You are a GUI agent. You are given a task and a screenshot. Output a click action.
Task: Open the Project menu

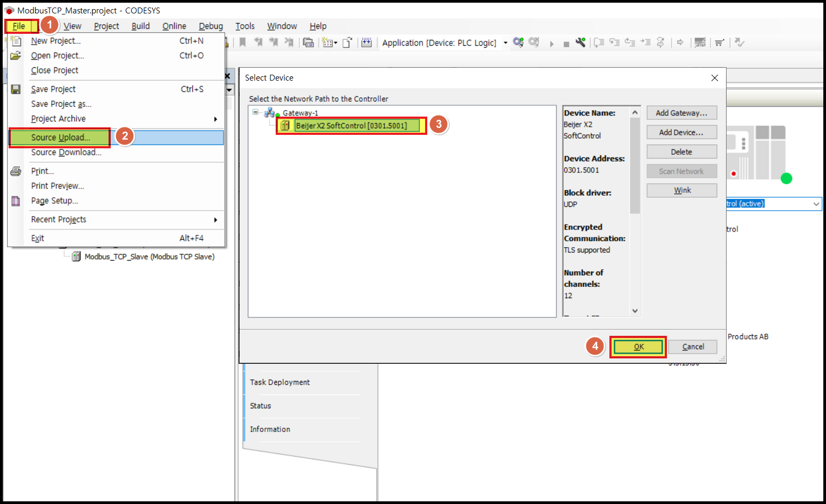[x=106, y=26]
